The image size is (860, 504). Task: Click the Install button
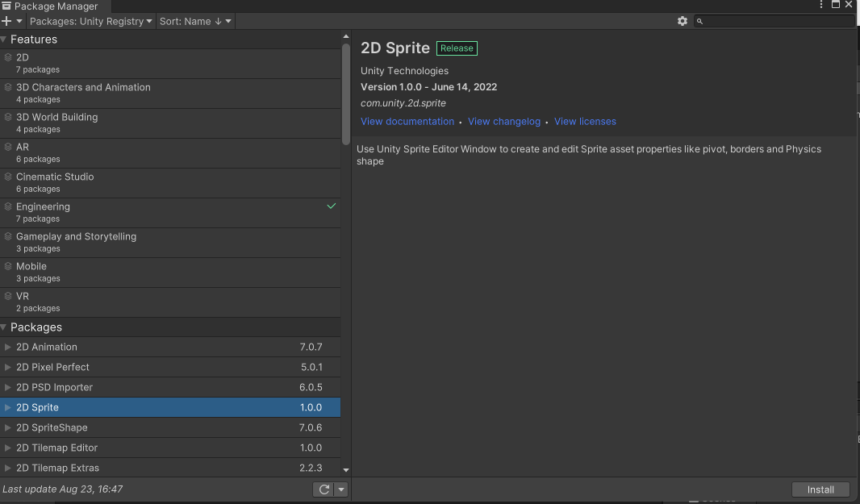(x=820, y=489)
